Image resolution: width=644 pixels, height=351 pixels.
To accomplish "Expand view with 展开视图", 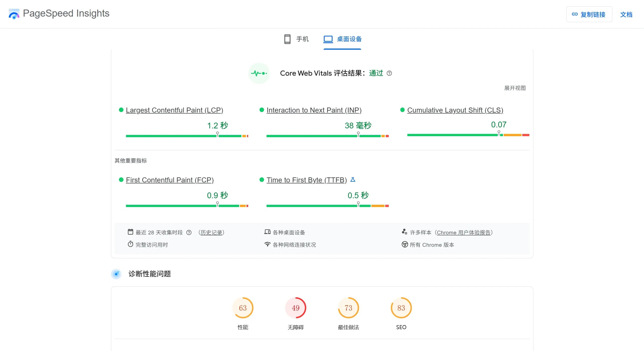I will [515, 88].
